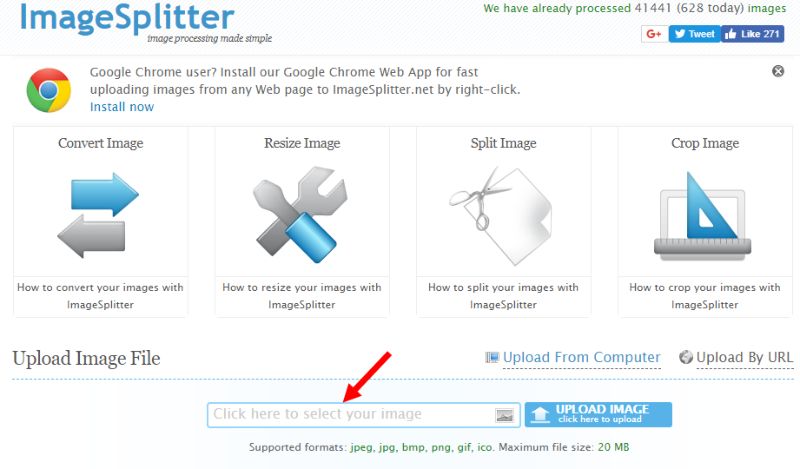The image size is (800, 469).
Task: Open the Resize Image tools icon
Action: click(x=300, y=214)
